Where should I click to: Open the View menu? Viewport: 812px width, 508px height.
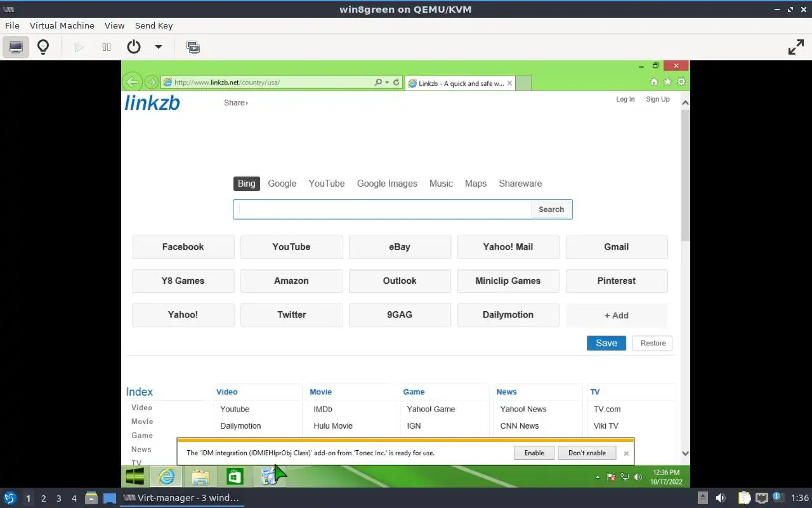pyautogui.click(x=114, y=25)
